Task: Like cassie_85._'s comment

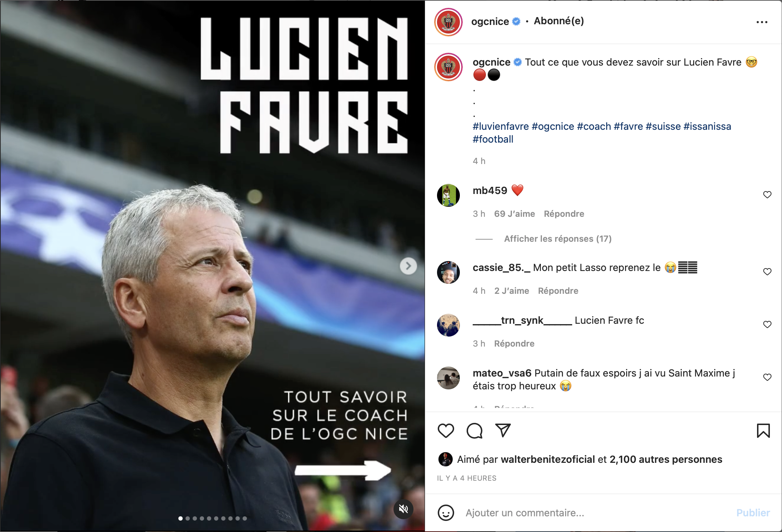Action: click(x=767, y=272)
